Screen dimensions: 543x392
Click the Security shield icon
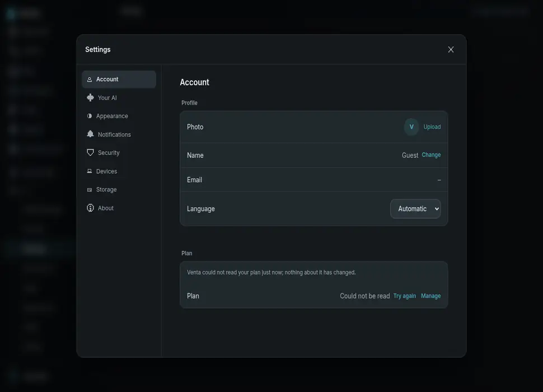click(x=90, y=153)
